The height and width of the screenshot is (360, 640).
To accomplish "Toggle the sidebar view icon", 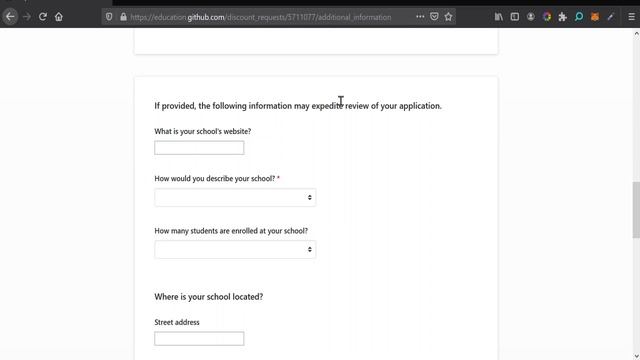I will coord(515,17).
